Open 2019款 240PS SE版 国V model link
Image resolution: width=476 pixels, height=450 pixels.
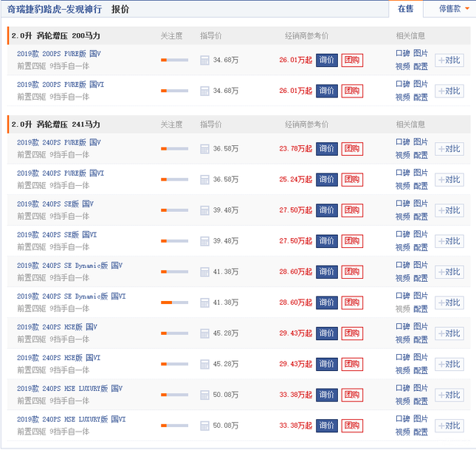55,204
